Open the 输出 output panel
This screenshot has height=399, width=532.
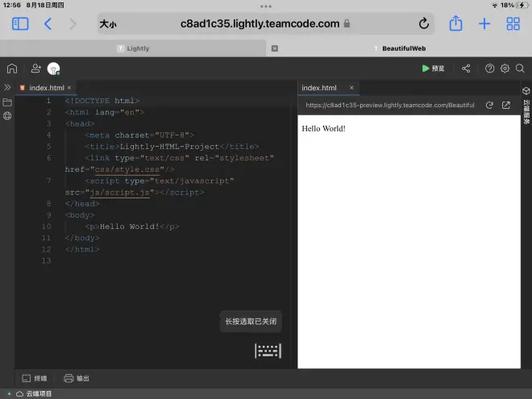click(x=77, y=378)
